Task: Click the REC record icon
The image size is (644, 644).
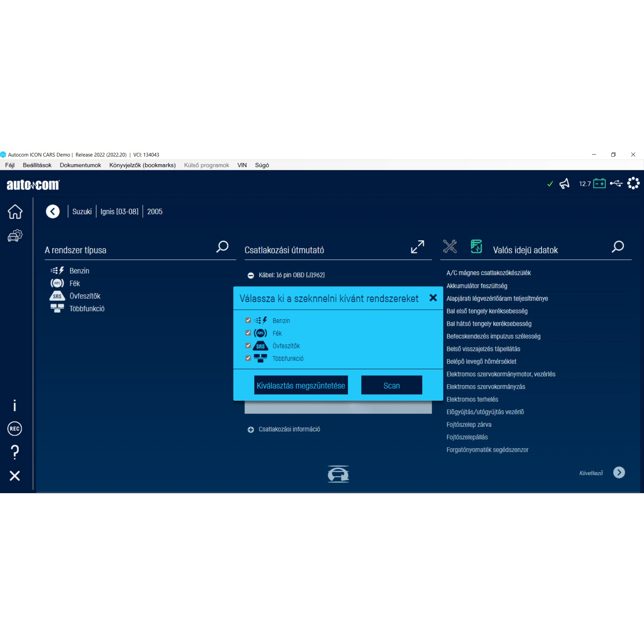Action: click(14, 429)
